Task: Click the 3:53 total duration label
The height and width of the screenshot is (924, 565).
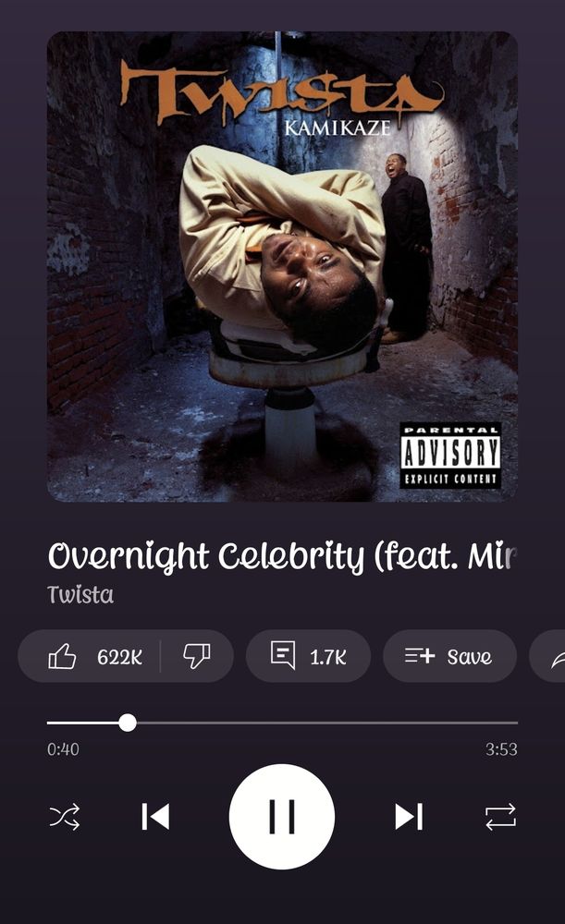Action: [x=501, y=749]
